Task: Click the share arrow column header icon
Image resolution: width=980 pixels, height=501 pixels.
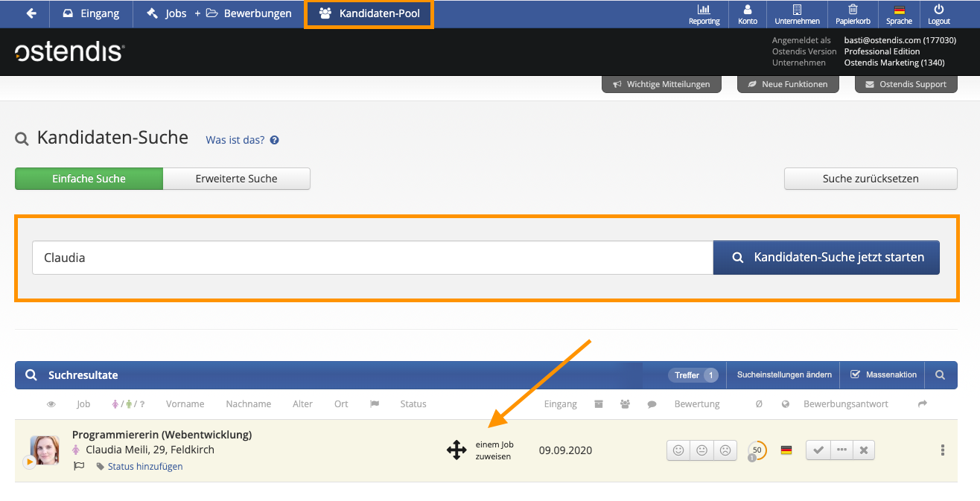Action: (x=923, y=404)
